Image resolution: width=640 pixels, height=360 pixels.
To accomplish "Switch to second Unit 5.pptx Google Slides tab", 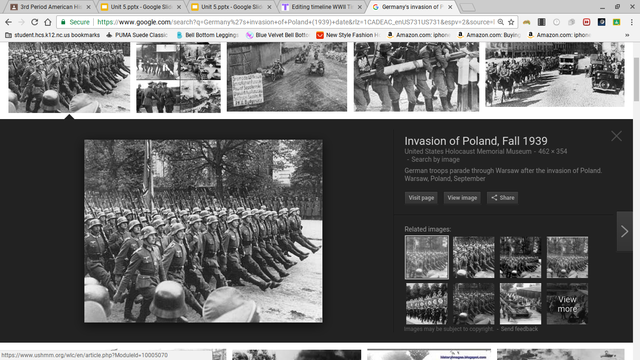I will [x=231, y=7].
